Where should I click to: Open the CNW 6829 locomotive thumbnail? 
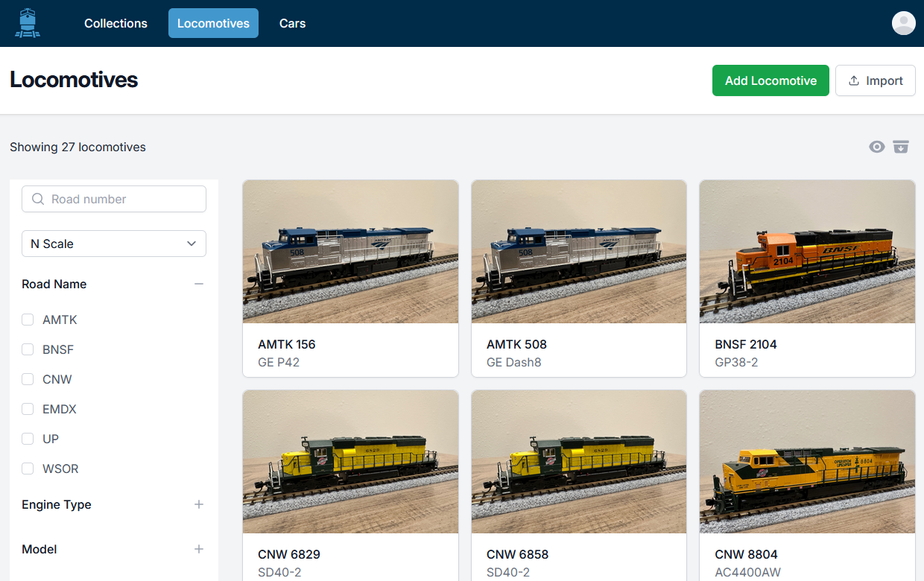(350, 461)
